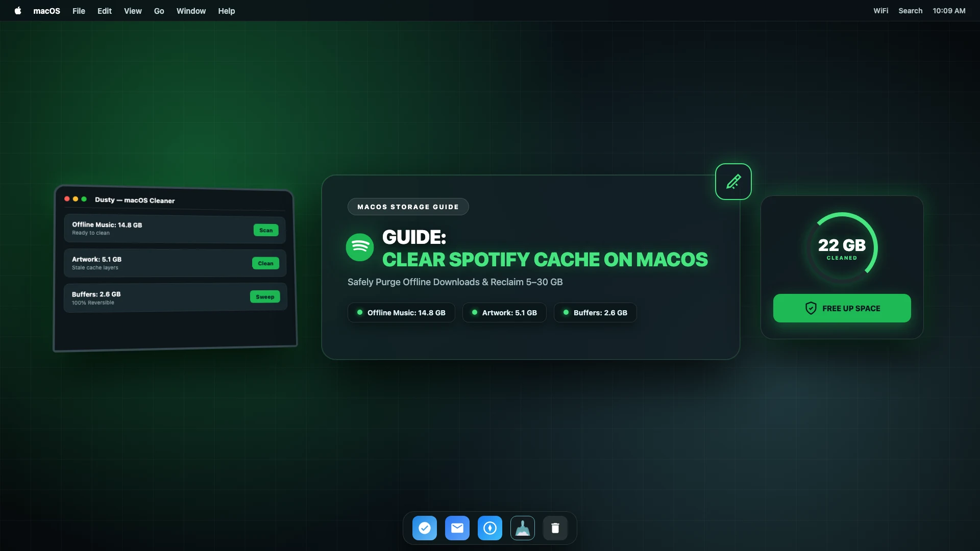Screen dimensions: 980x551
Task: Click Clean for Artwork in Dusty
Action: [265, 263]
